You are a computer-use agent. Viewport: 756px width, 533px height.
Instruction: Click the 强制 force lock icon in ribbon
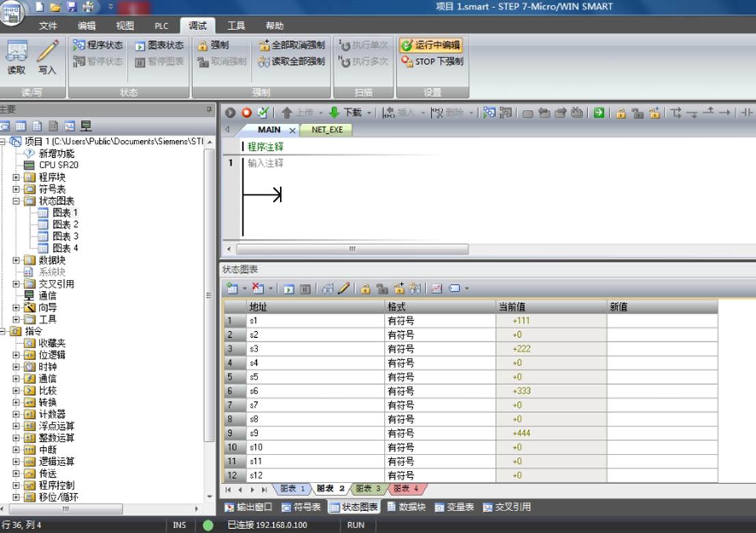pyautogui.click(x=212, y=45)
